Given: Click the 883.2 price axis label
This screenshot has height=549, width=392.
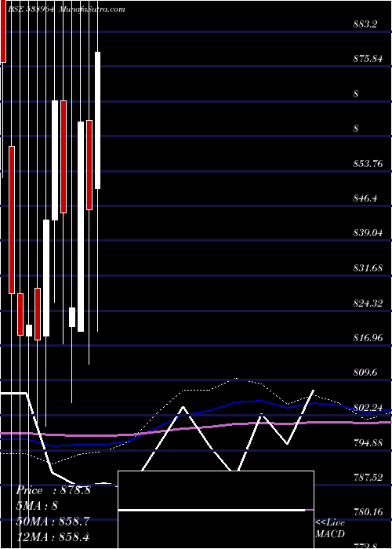Looking at the screenshot, I should pyautogui.click(x=365, y=24).
